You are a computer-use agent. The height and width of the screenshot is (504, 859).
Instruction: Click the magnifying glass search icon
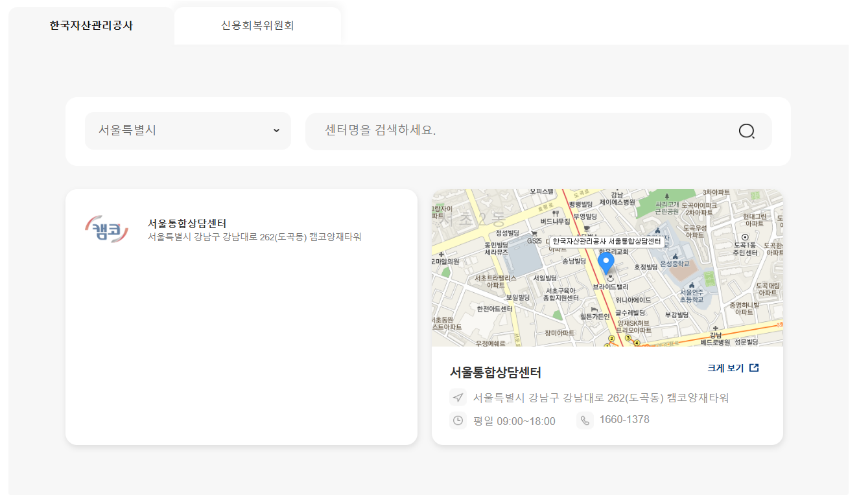(747, 132)
